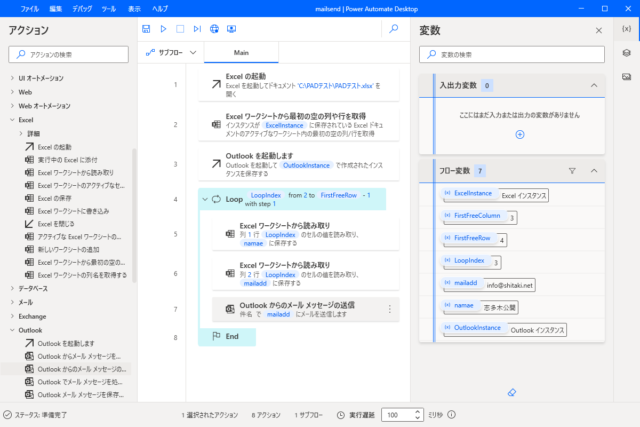Open variables pane with {x} icon
The height and width of the screenshot is (427, 640).
627,29
